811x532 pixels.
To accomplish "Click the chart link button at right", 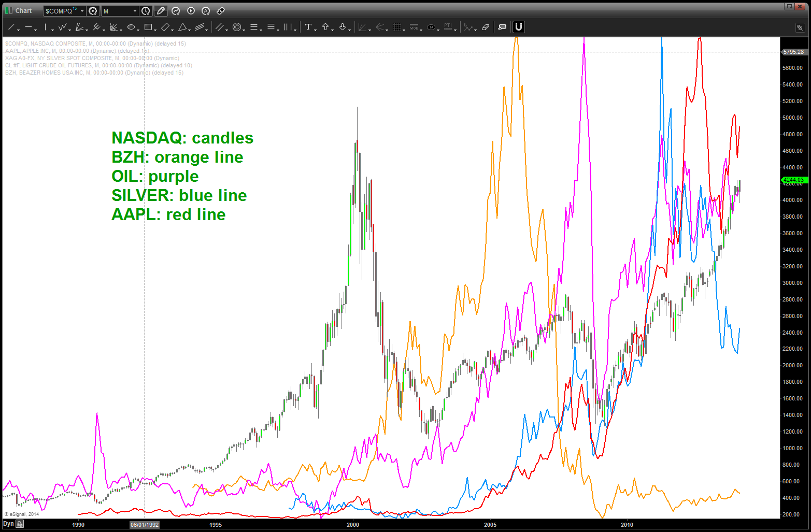I will [x=800, y=27].
